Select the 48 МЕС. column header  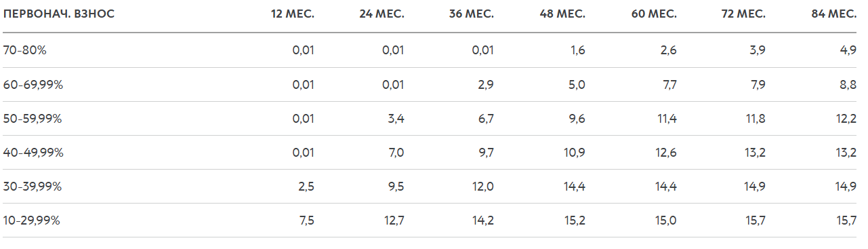[x=562, y=15]
